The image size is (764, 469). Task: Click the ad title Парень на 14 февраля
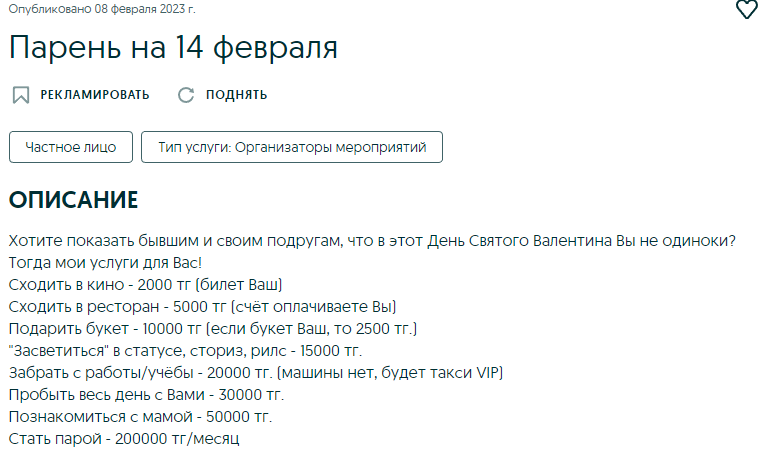tap(174, 47)
